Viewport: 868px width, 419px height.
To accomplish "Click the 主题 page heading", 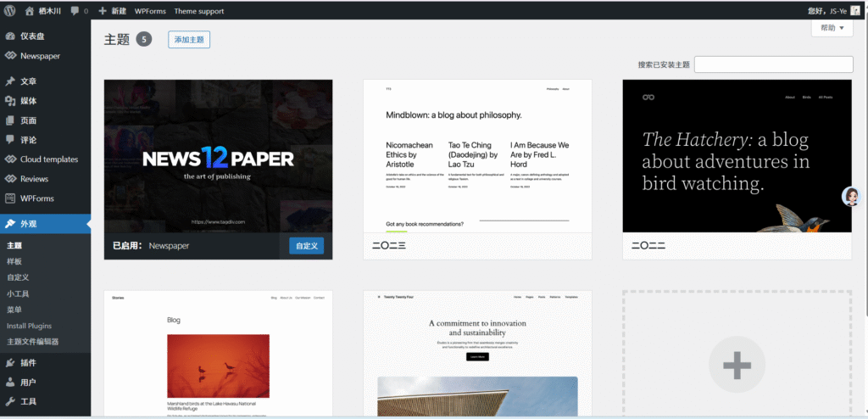I will pyautogui.click(x=117, y=39).
